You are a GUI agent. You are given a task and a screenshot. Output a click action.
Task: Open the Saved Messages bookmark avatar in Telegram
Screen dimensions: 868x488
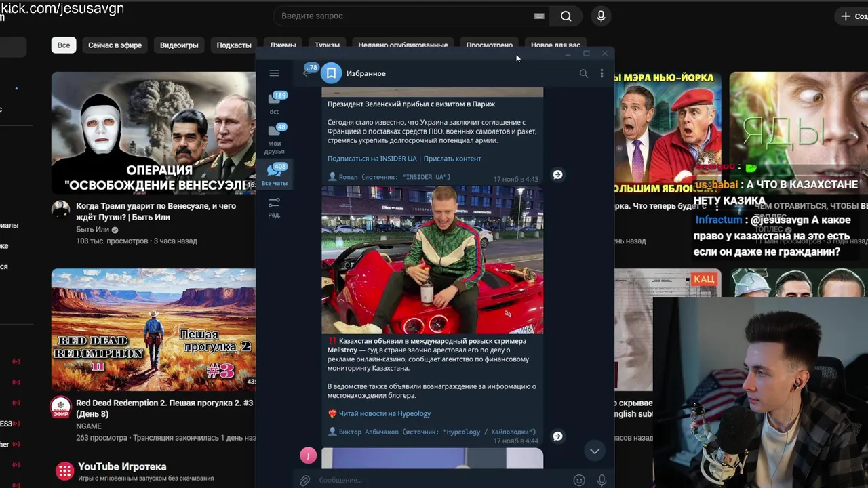[x=331, y=73]
